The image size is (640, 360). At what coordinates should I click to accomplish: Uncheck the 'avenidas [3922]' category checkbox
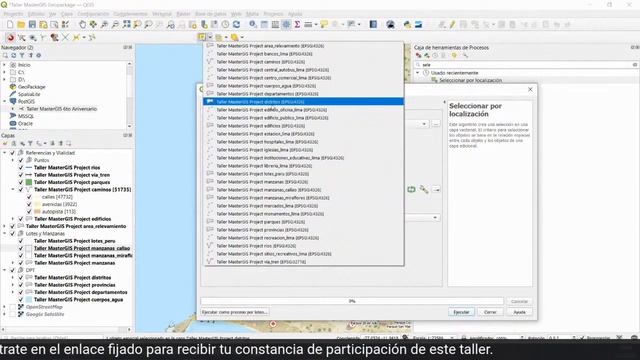[x=29, y=204]
